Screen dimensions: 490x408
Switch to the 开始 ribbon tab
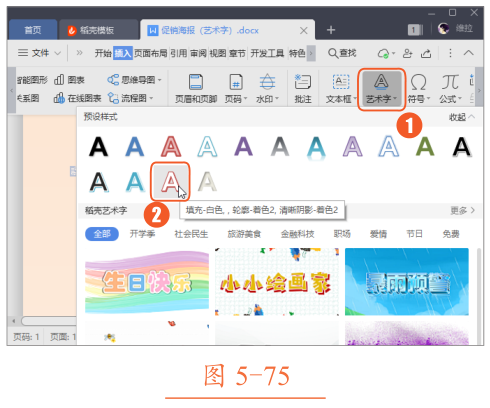click(x=103, y=53)
